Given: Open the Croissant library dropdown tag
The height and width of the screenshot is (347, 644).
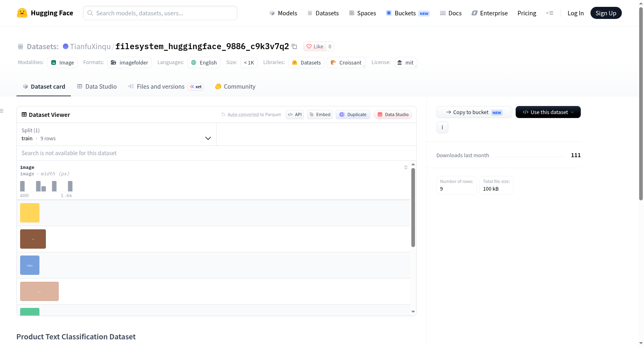Looking at the screenshot, I should click(346, 62).
